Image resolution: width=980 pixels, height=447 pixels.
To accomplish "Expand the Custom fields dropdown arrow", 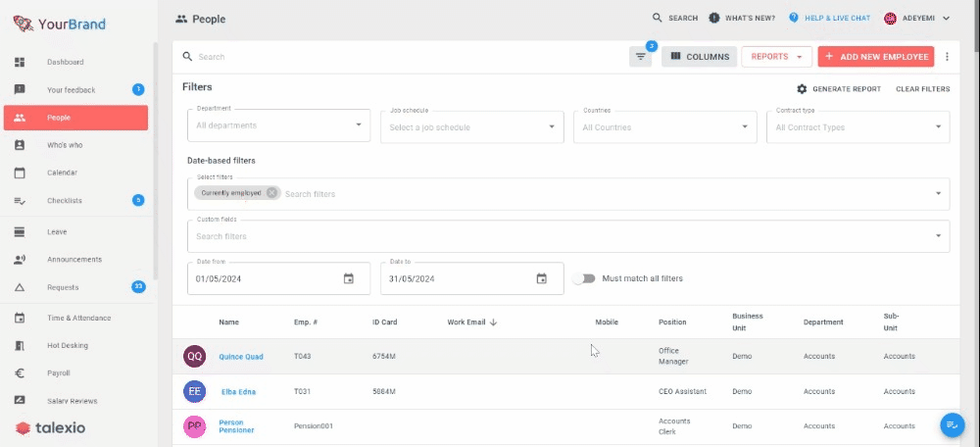I will 938,235.
